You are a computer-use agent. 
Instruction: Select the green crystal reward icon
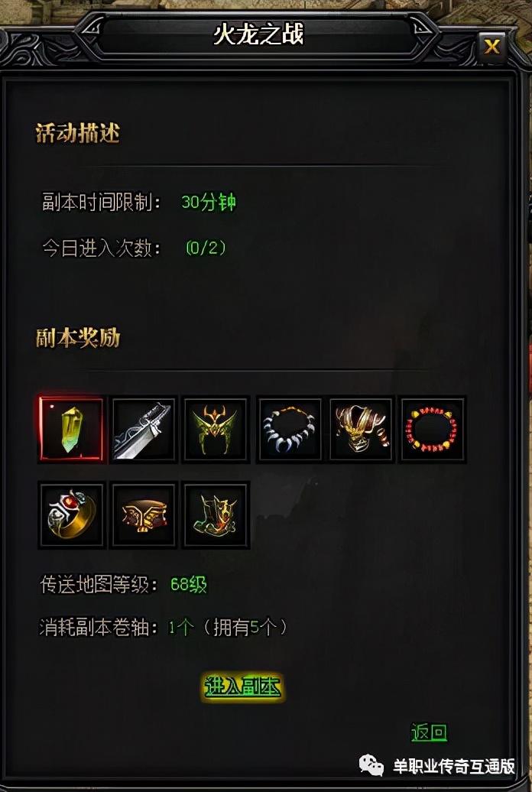coord(71,430)
